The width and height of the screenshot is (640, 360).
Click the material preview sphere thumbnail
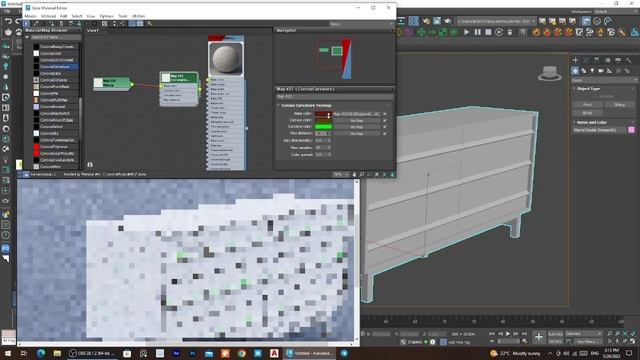[x=226, y=59]
